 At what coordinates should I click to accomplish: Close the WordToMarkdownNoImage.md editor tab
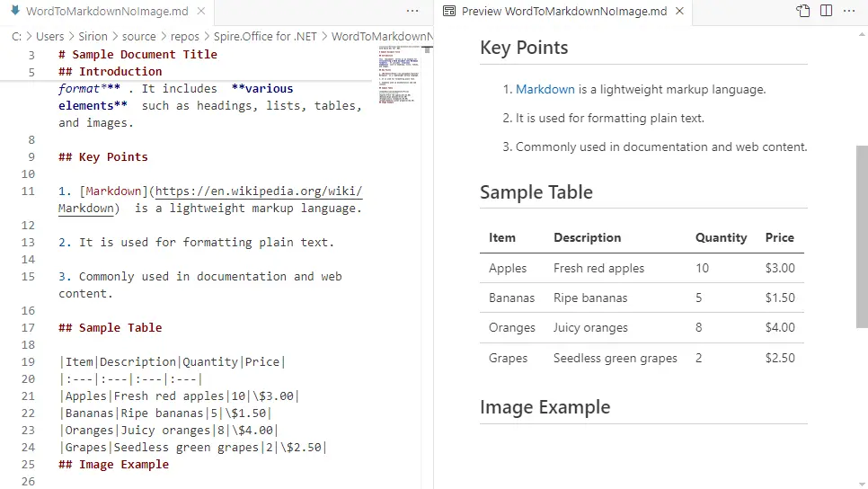[199, 12]
